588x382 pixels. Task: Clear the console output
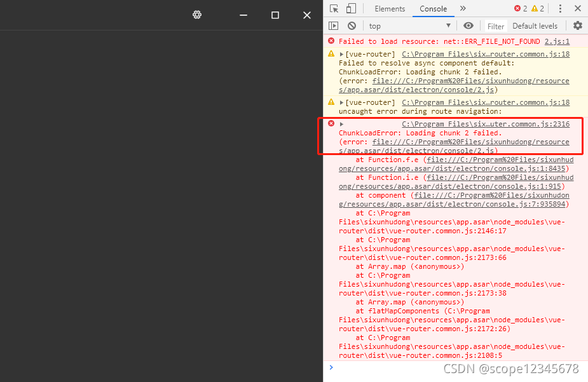click(352, 25)
